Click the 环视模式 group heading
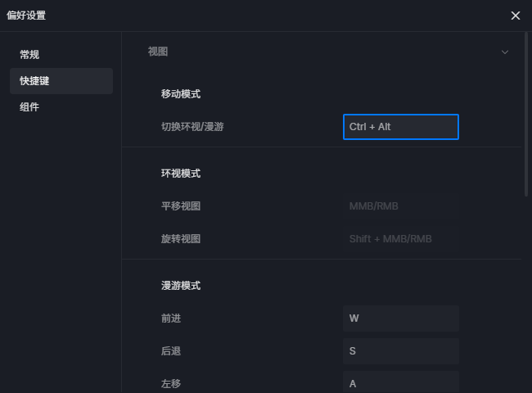532x393 pixels. [x=181, y=174]
